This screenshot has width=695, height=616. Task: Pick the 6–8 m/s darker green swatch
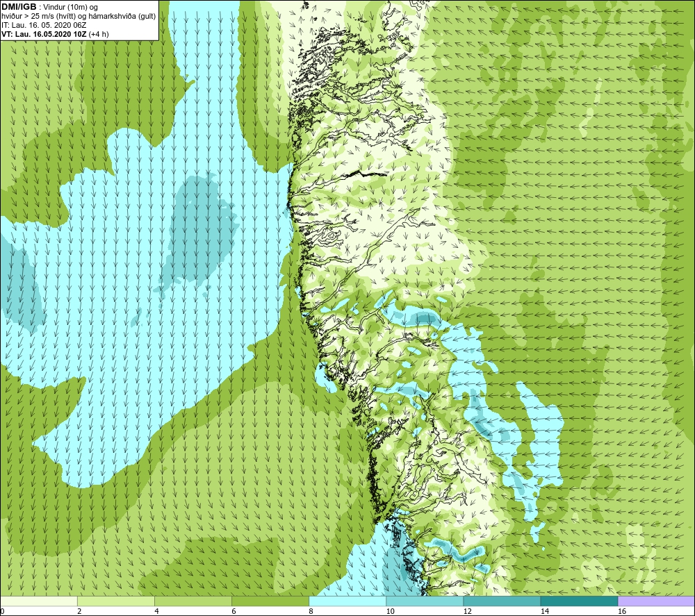pyautogui.click(x=270, y=601)
